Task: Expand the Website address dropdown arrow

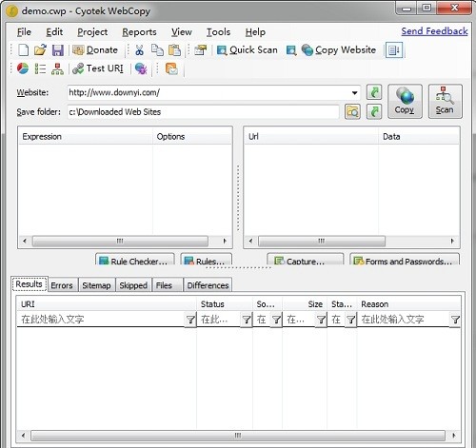Action: click(x=354, y=93)
